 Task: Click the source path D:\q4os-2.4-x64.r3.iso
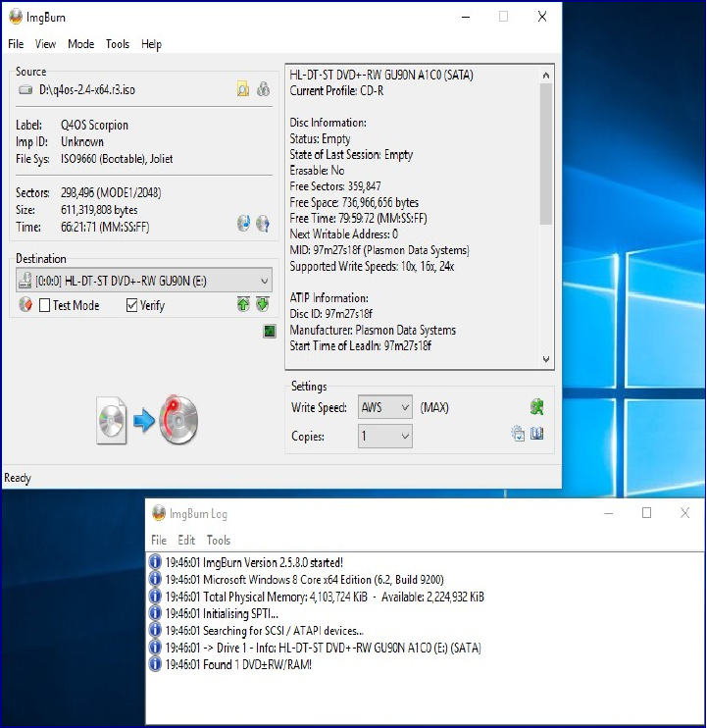(x=86, y=89)
